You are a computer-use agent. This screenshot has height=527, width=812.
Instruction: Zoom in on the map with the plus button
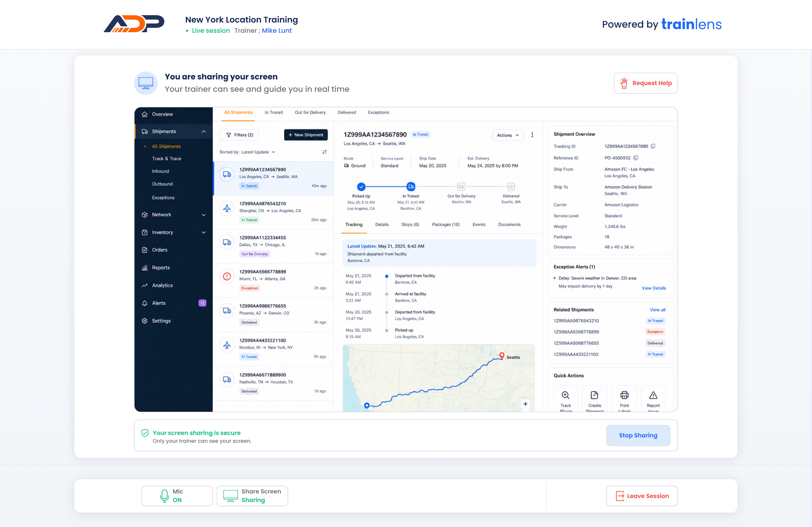pos(525,404)
